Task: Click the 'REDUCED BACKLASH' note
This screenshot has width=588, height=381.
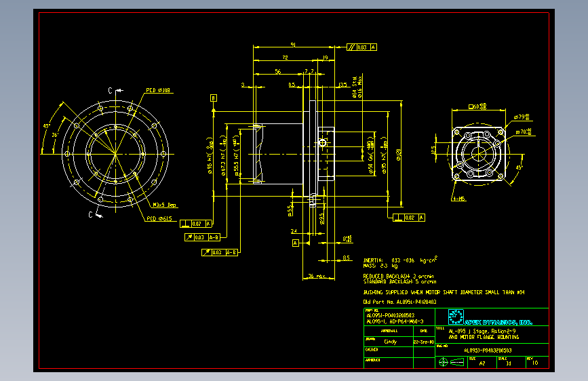Action: click(x=398, y=276)
